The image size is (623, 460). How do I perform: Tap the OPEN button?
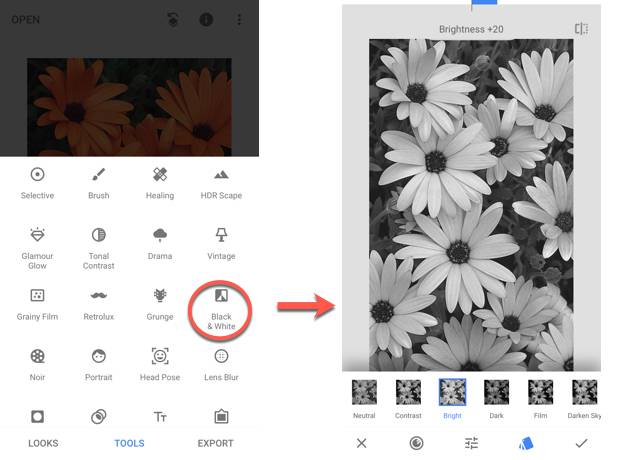pos(26,20)
